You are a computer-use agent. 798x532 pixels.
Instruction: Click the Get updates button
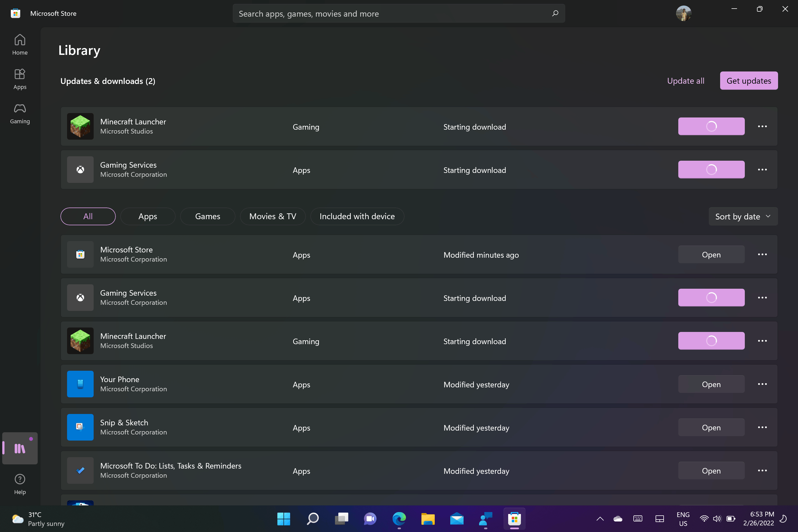(x=749, y=80)
